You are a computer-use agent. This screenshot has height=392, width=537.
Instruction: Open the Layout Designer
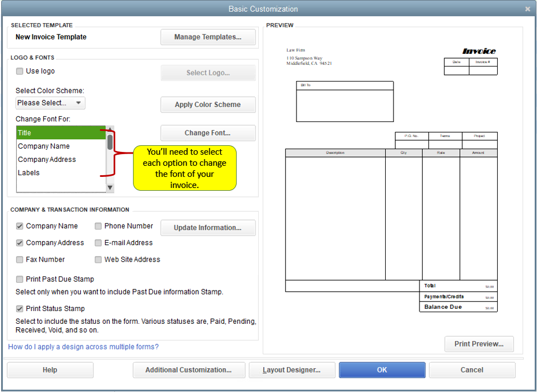coord(292,370)
